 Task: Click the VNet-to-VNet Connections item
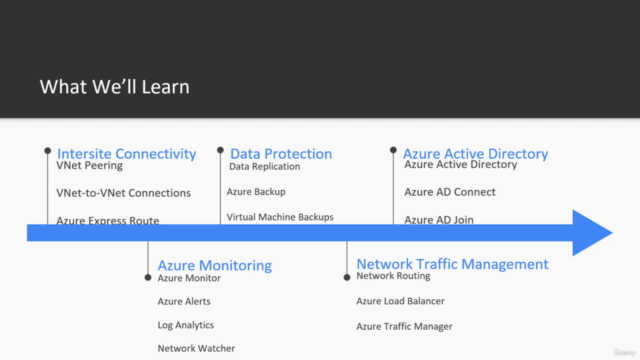123,193
